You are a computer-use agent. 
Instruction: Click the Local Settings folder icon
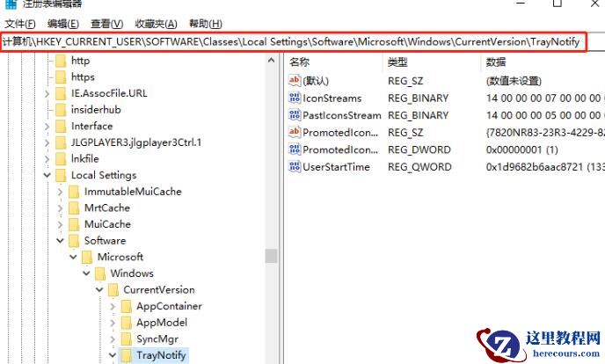point(61,176)
